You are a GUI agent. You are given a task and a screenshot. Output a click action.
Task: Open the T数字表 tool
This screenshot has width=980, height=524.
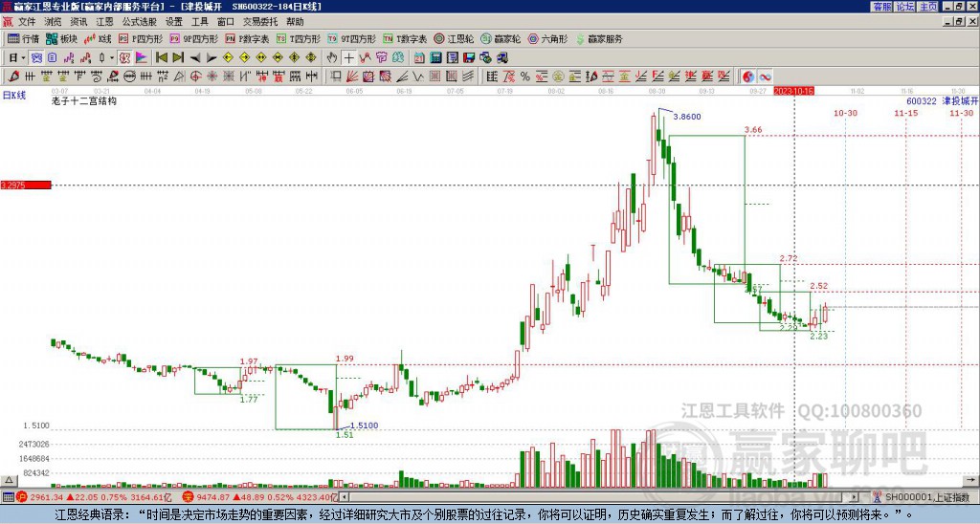pos(405,38)
